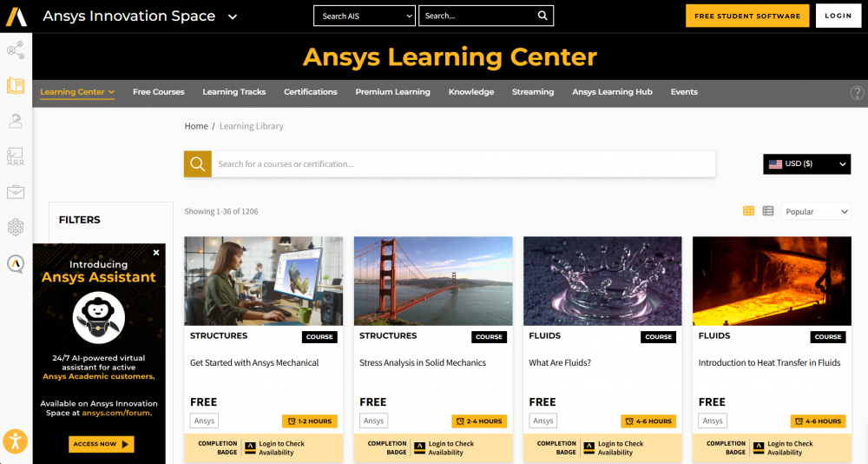Open the share network icon in left sidebar
868x464 pixels.
16,50
